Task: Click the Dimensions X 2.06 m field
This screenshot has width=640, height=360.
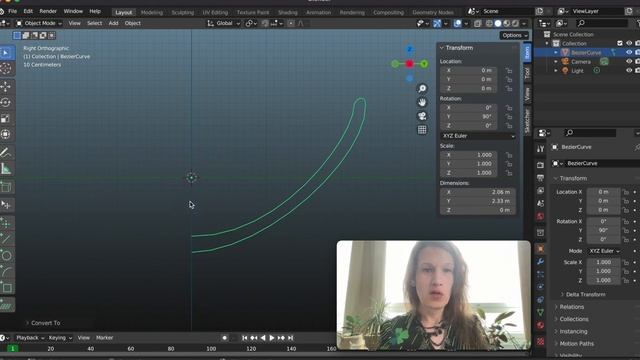Action: (478, 192)
